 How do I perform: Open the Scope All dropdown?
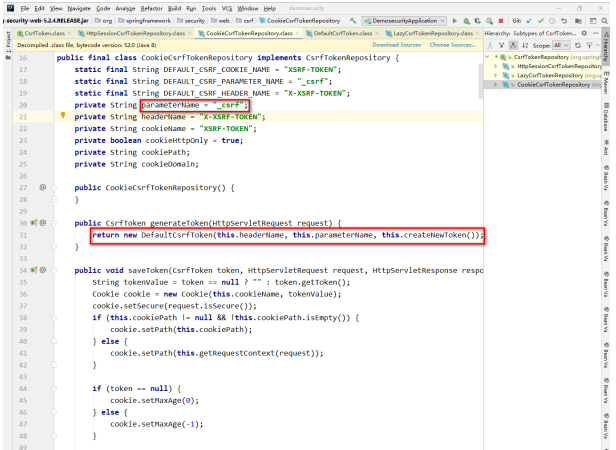coord(561,46)
